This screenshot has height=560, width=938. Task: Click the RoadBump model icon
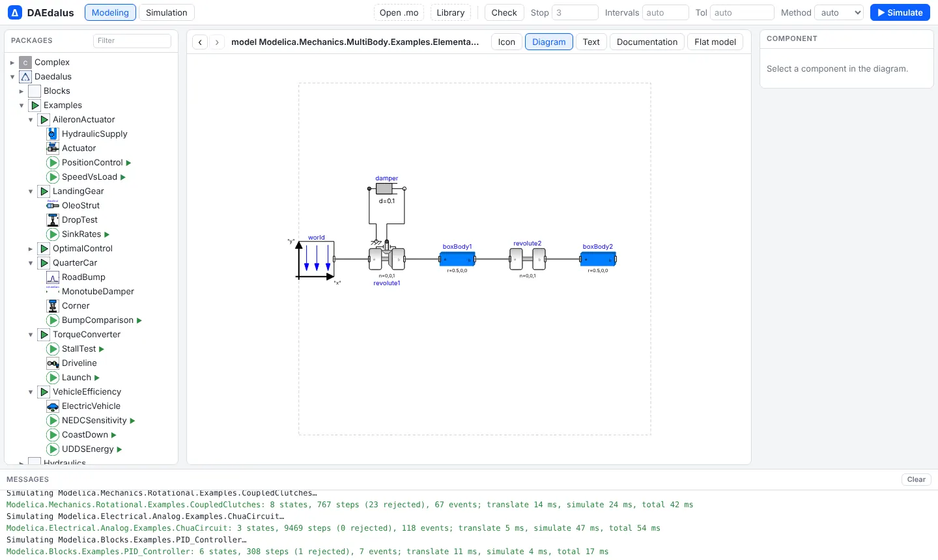click(53, 277)
